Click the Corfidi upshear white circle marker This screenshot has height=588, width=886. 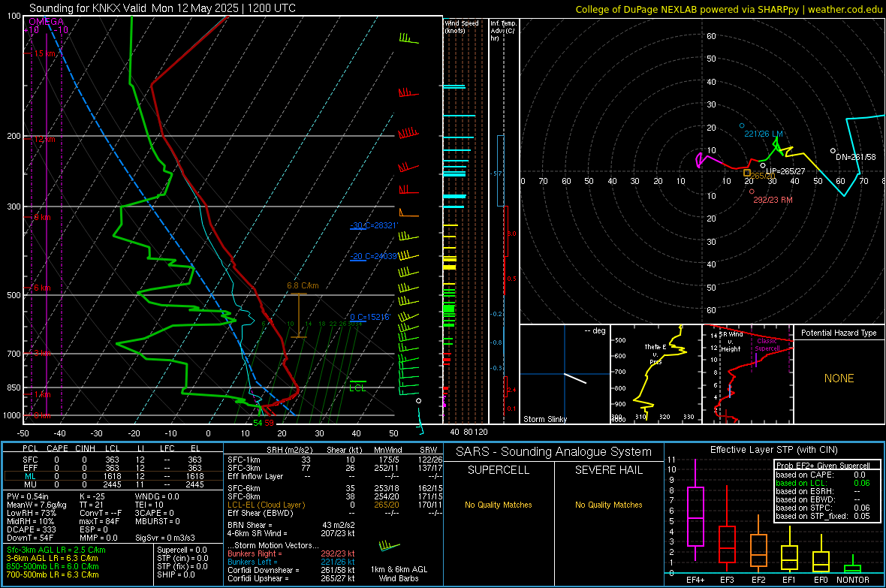pyautogui.click(x=763, y=166)
